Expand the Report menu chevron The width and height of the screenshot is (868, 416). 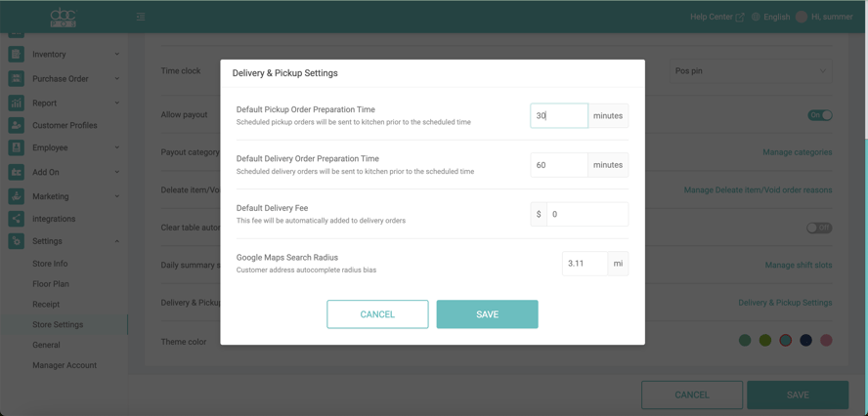coord(116,103)
